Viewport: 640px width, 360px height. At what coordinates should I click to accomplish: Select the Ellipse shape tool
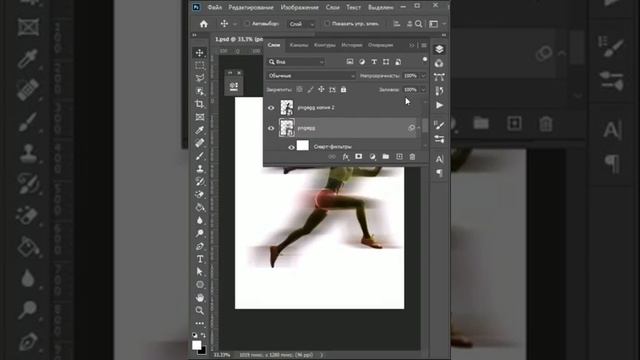200,284
